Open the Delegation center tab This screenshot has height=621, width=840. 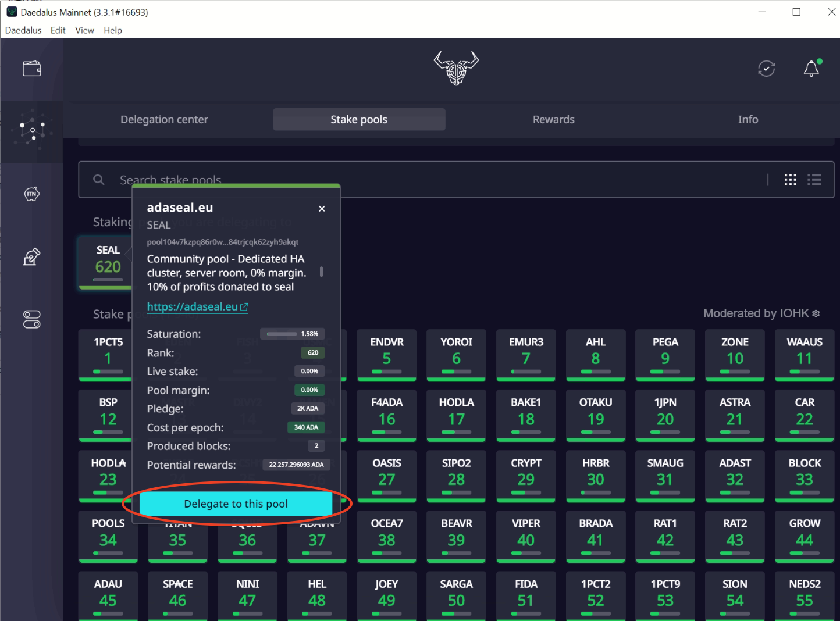(164, 119)
